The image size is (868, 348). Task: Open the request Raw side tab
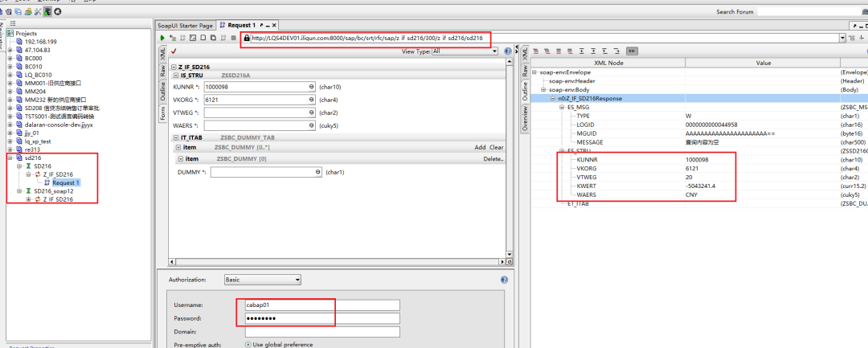click(162, 70)
